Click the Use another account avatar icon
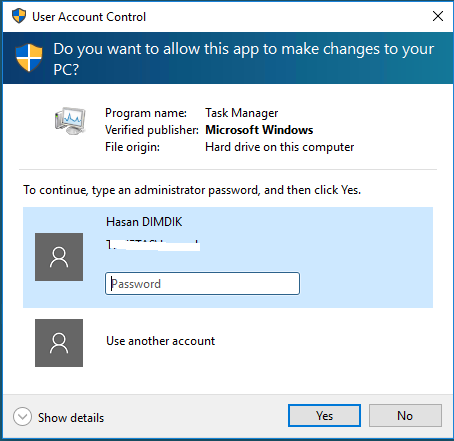This screenshot has height=441, width=454. point(59,343)
